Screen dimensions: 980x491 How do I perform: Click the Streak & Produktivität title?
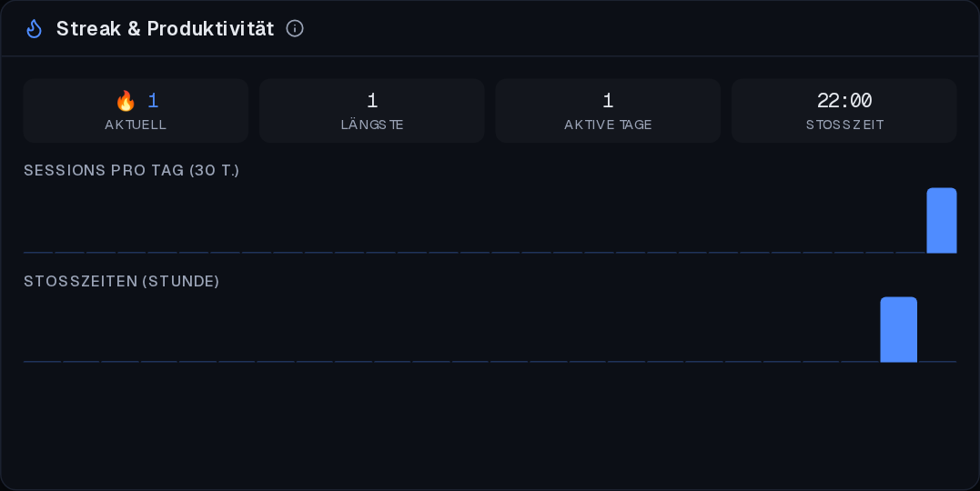point(165,29)
